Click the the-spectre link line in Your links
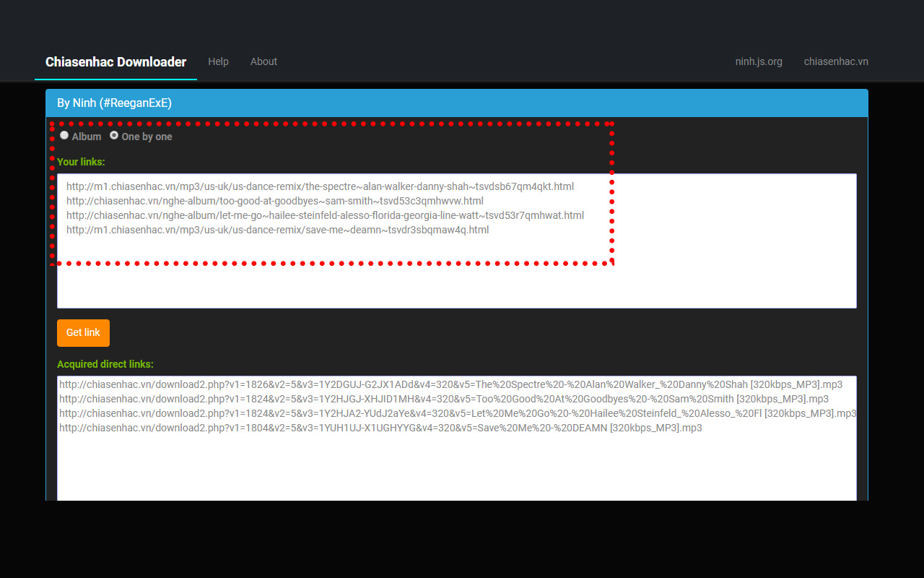 pos(320,186)
